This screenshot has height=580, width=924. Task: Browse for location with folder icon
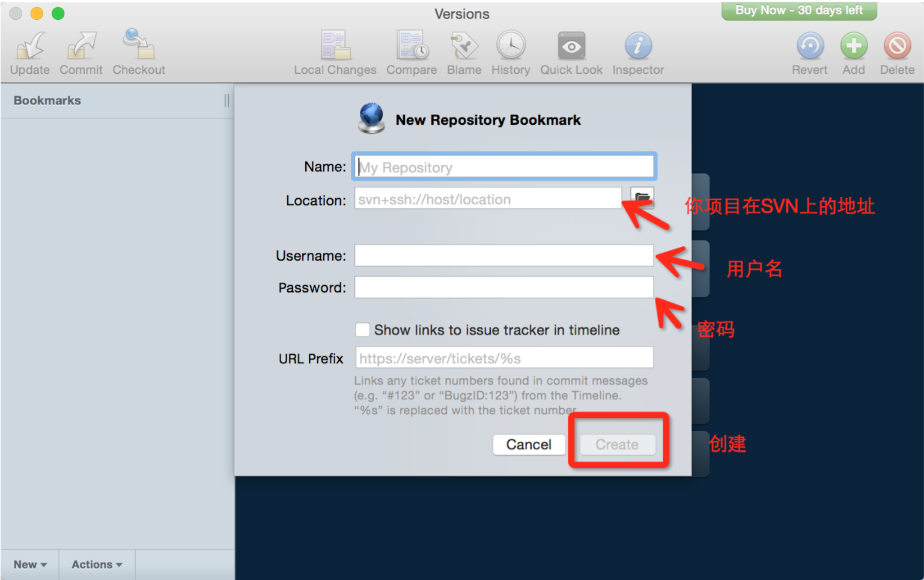coord(642,198)
